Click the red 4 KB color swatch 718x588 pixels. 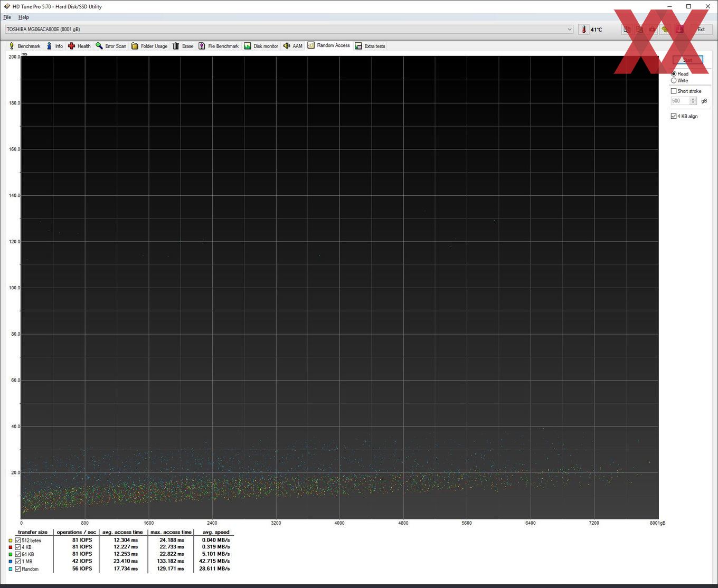point(11,547)
